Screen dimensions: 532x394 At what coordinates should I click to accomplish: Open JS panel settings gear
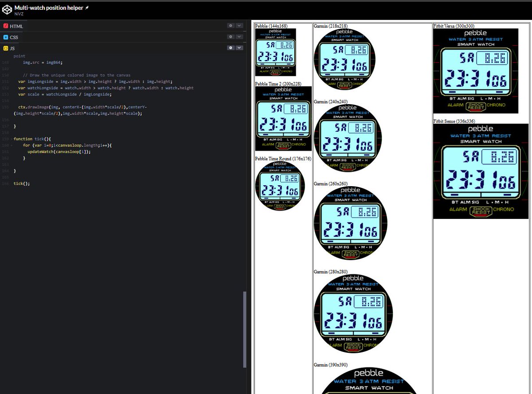(x=231, y=48)
